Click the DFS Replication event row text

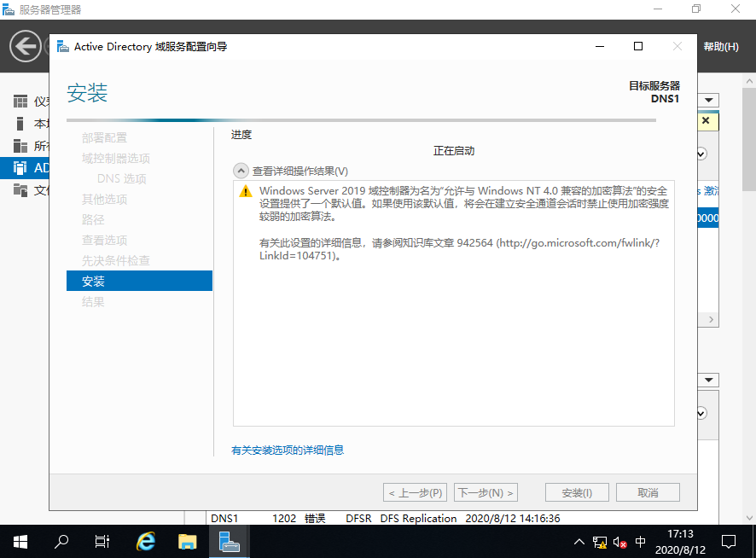coord(418,519)
